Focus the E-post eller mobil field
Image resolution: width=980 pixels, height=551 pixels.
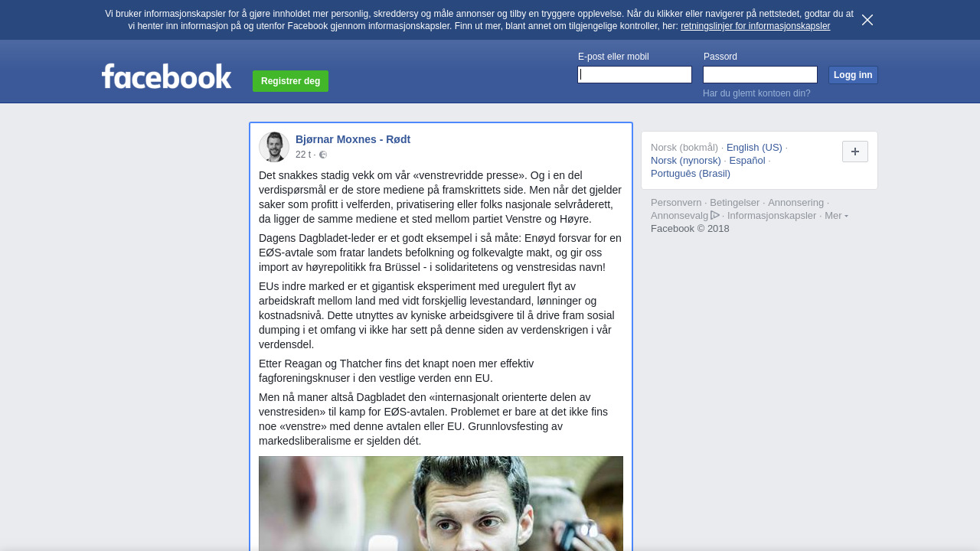[x=635, y=74]
